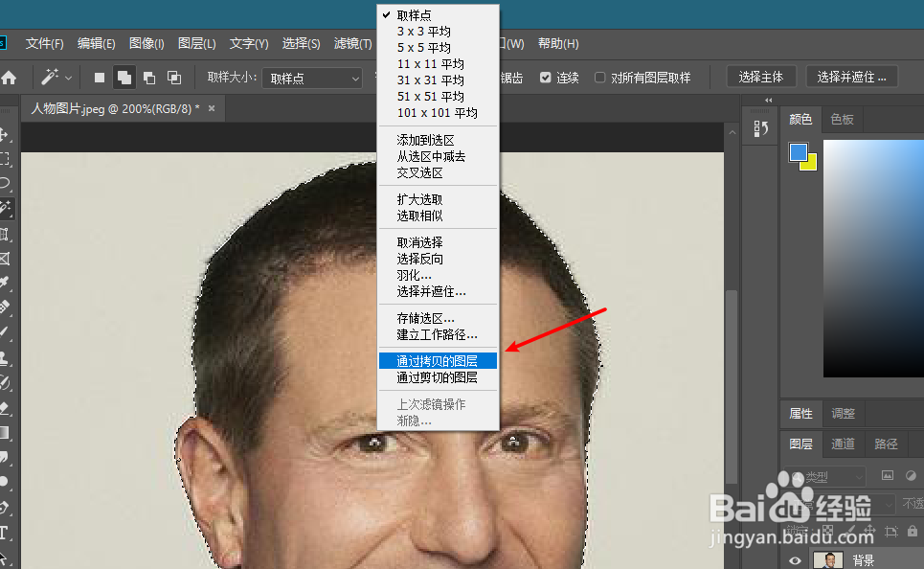
Task: Choose 通过拷贝的图层 from the context menu
Action: click(437, 360)
